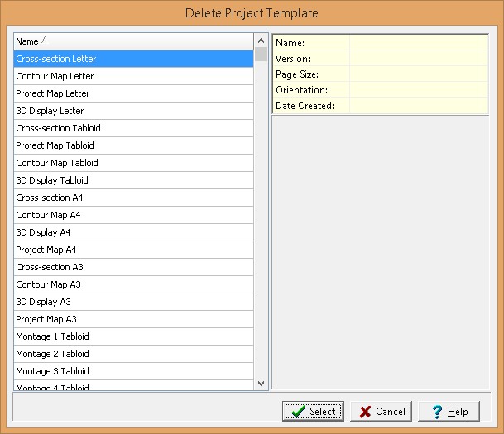Sort list by the Name column header

coord(132,41)
